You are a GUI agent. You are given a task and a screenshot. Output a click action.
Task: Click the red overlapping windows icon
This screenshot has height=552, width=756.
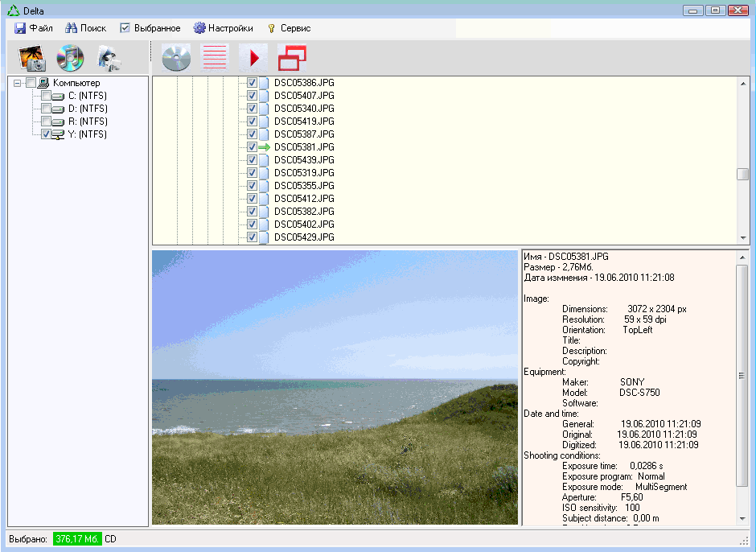tap(292, 58)
